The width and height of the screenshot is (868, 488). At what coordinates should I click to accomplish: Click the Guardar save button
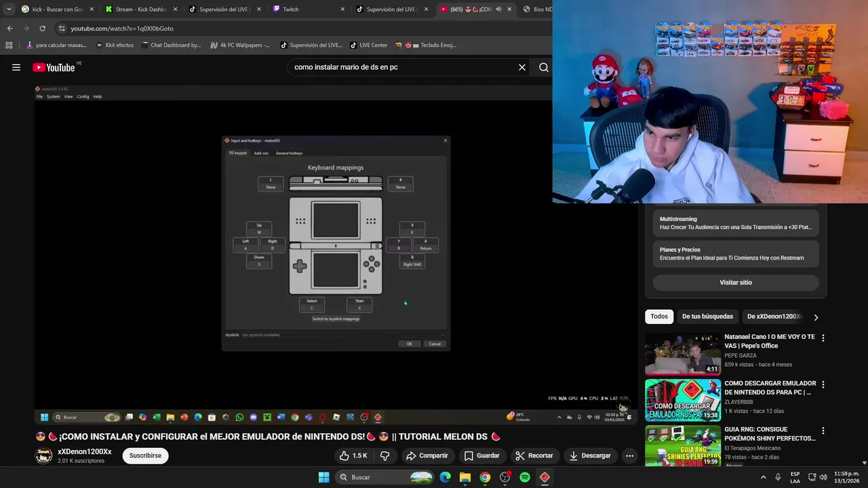coord(481,455)
